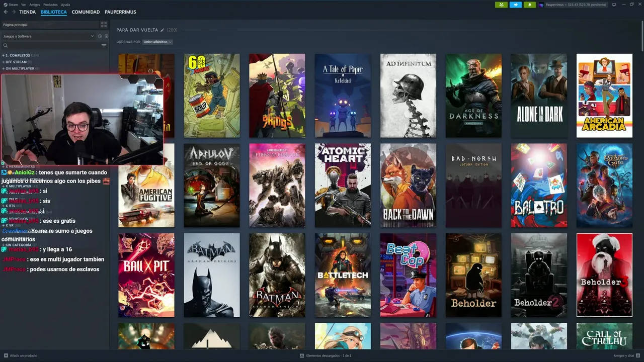Go back with the left arrow
Image resolution: width=644 pixels, height=362 pixels.
click(x=6, y=12)
